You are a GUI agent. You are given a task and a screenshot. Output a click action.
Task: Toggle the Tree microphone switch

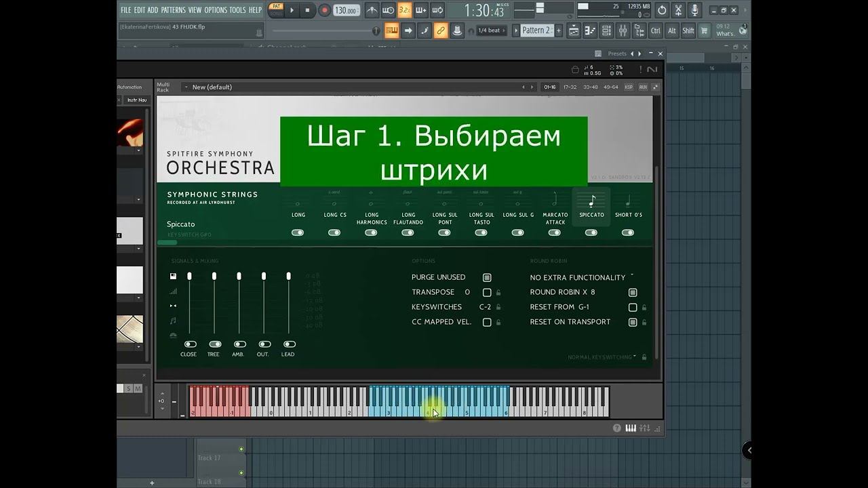(214, 344)
